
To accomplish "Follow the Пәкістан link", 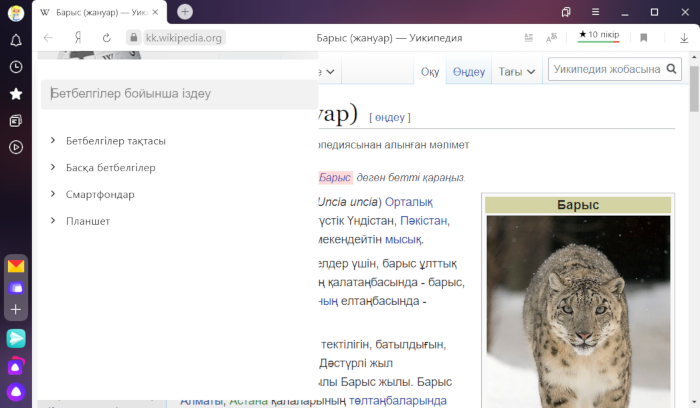I will pos(424,221).
